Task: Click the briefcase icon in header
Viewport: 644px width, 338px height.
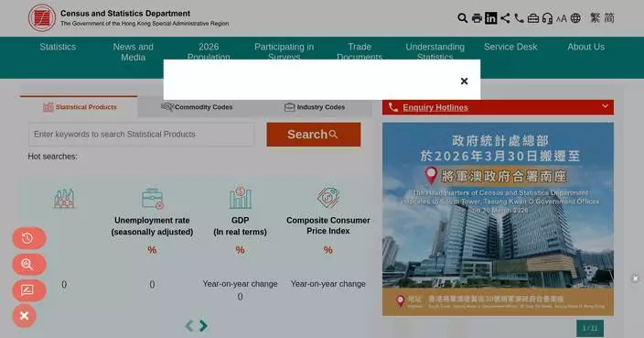Action: 533,18
